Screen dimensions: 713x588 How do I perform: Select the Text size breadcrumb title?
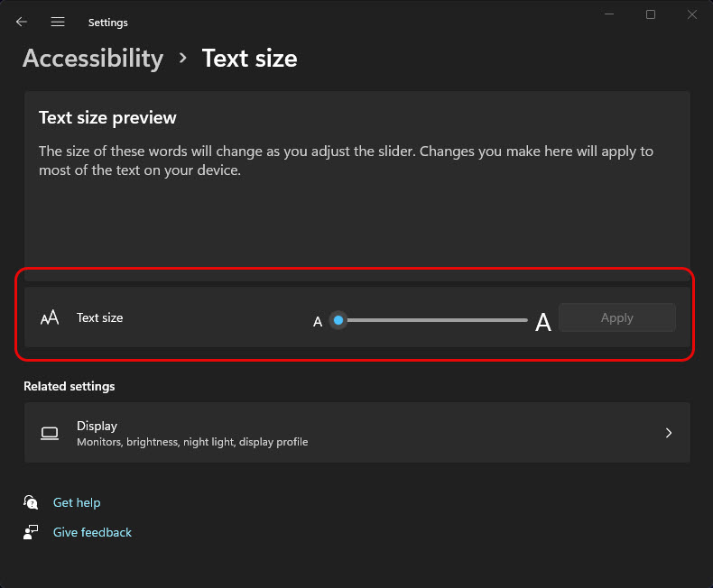click(x=249, y=59)
